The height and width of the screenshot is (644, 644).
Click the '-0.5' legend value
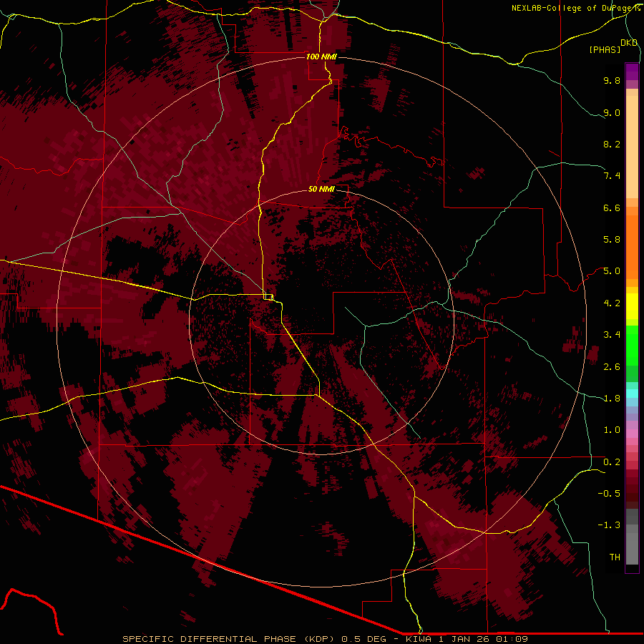(609, 494)
